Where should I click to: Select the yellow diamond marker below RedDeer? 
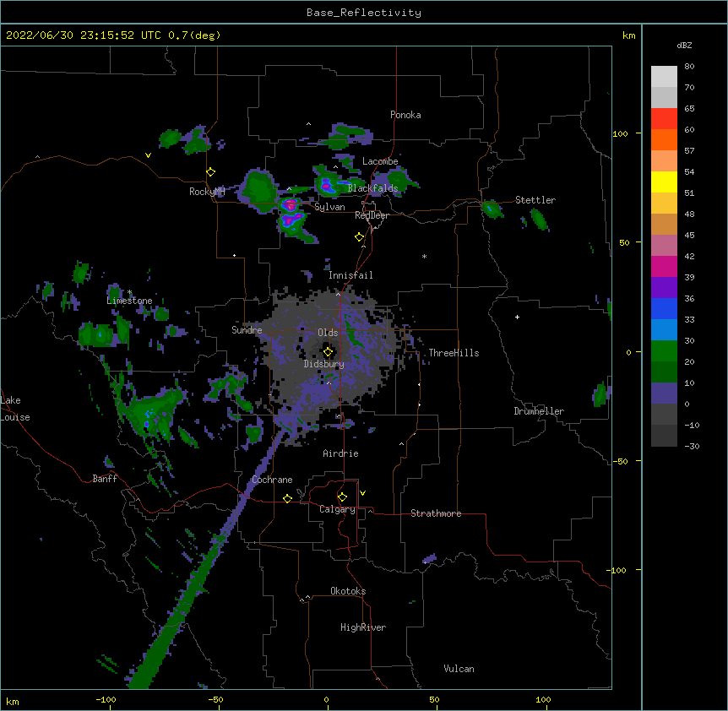[360, 237]
